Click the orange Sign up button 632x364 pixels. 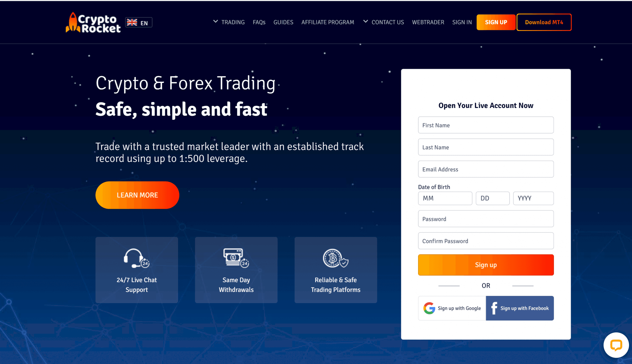coord(486,265)
